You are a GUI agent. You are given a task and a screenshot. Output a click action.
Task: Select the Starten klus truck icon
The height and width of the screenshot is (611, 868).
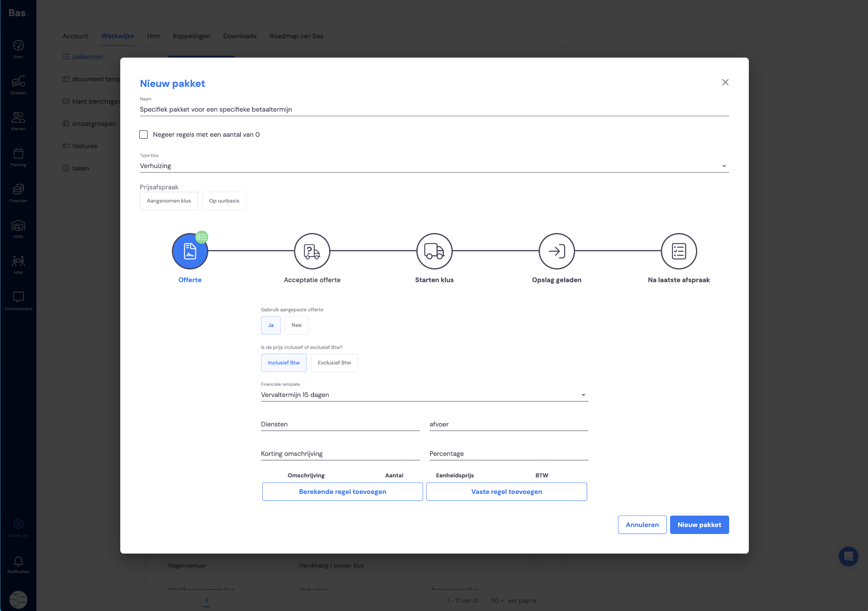[x=434, y=251]
